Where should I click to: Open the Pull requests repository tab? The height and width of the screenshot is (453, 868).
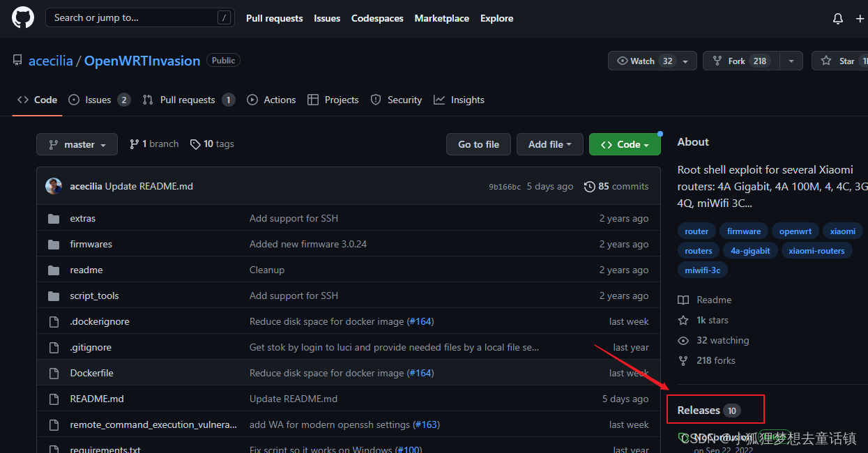(188, 100)
